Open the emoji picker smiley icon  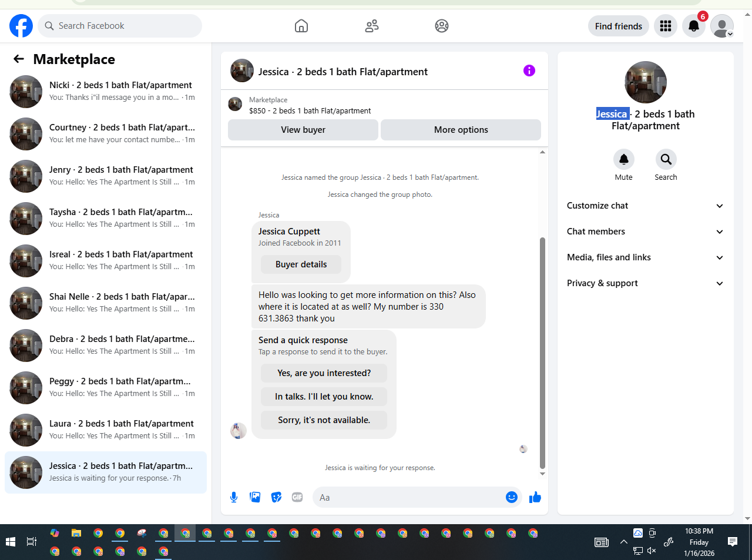pos(512,497)
